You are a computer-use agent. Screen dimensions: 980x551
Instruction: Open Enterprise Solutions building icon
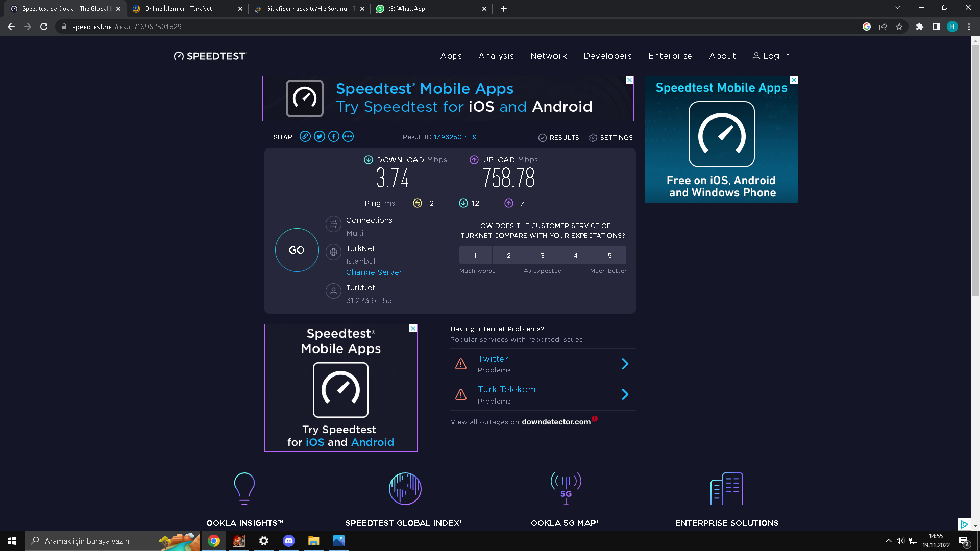click(x=727, y=489)
